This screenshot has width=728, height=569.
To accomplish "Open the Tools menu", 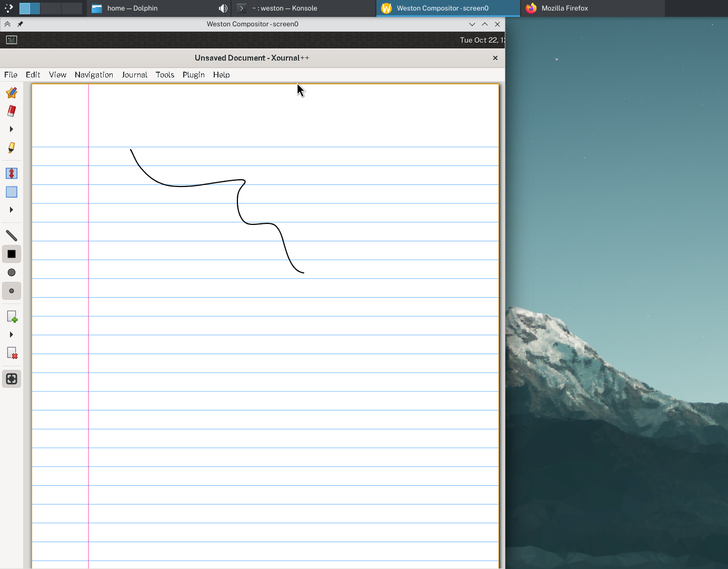I will point(165,75).
